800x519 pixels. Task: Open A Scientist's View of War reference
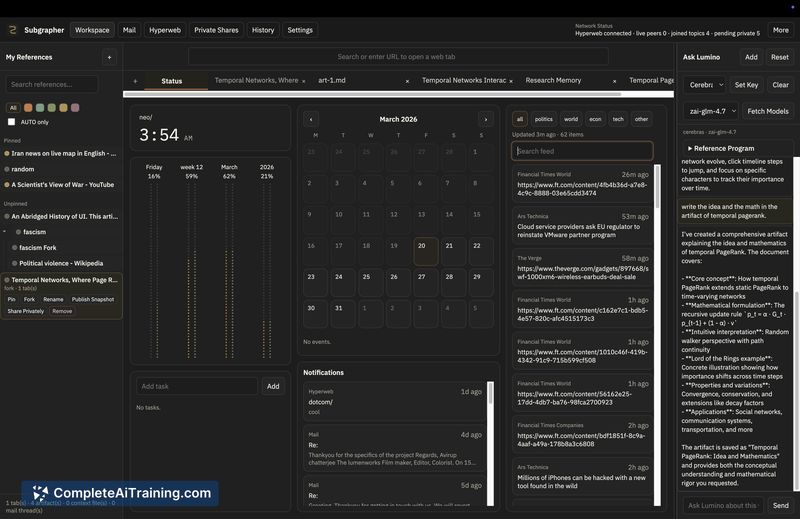point(63,185)
